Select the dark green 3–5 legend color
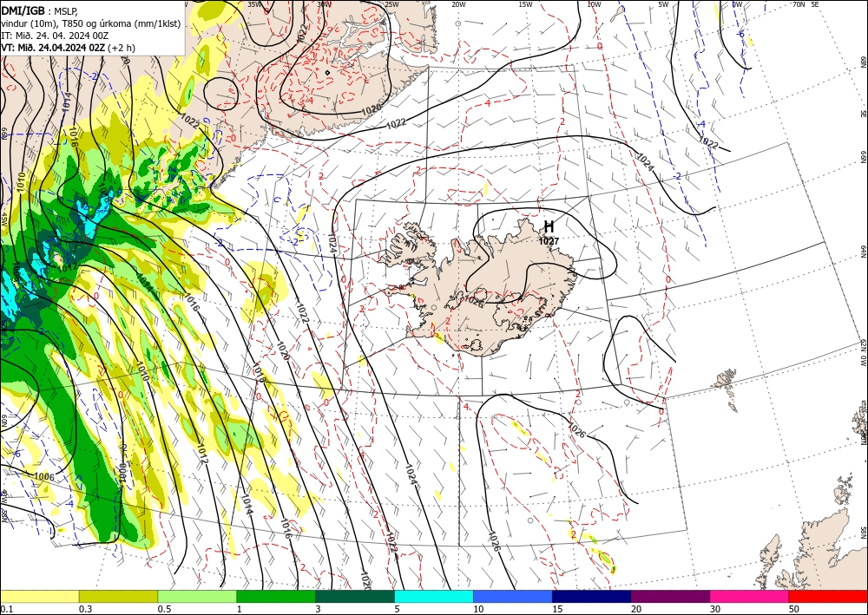The width and height of the screenshot is (868, 615). coord(355,596)
